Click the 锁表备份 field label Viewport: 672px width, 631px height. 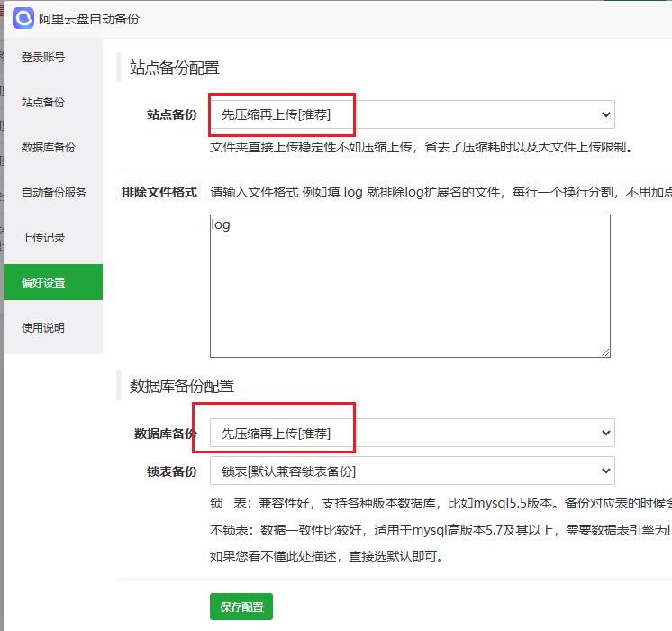[x=171, y=471]
